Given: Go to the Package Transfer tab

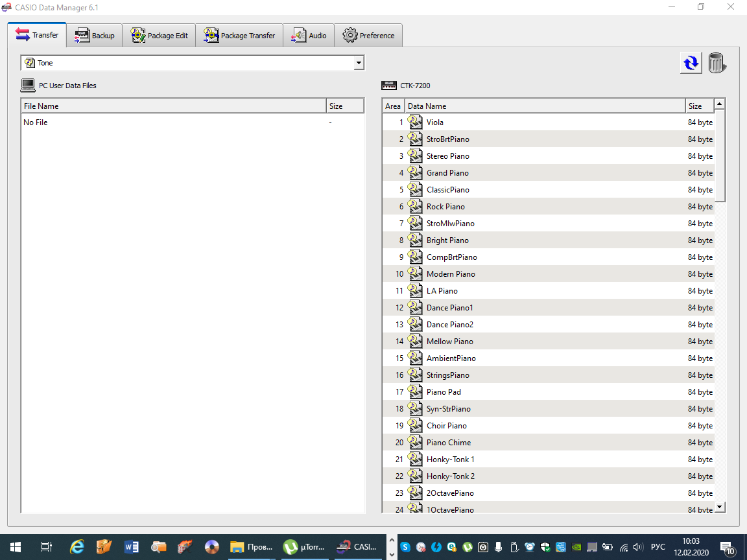Looking at the screenshot, I should click(239, 35).
